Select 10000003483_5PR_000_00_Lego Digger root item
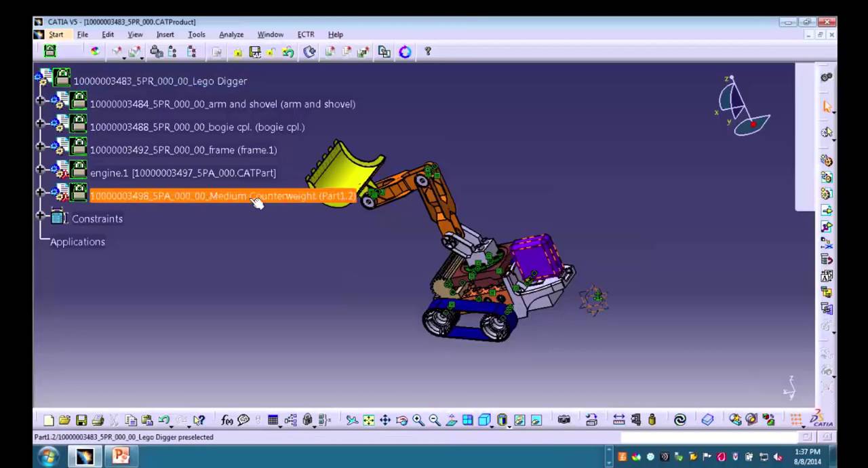868x468 pixels. pos(160,81)
